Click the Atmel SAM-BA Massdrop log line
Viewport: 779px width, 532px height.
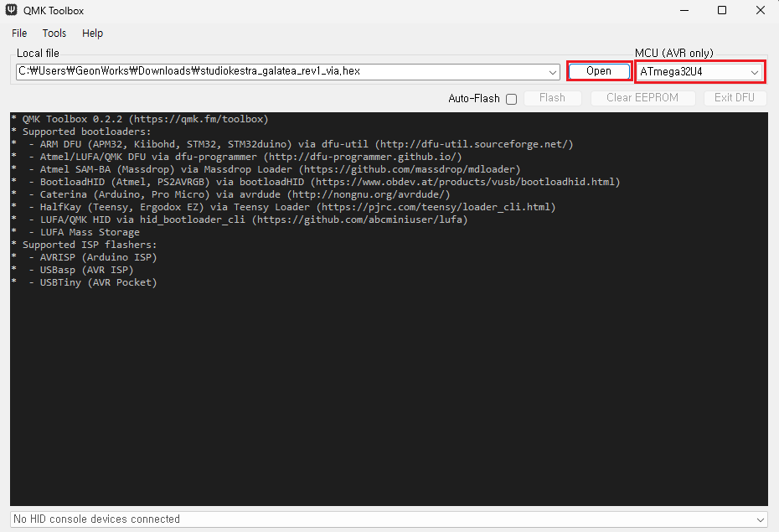click(266, 169)
